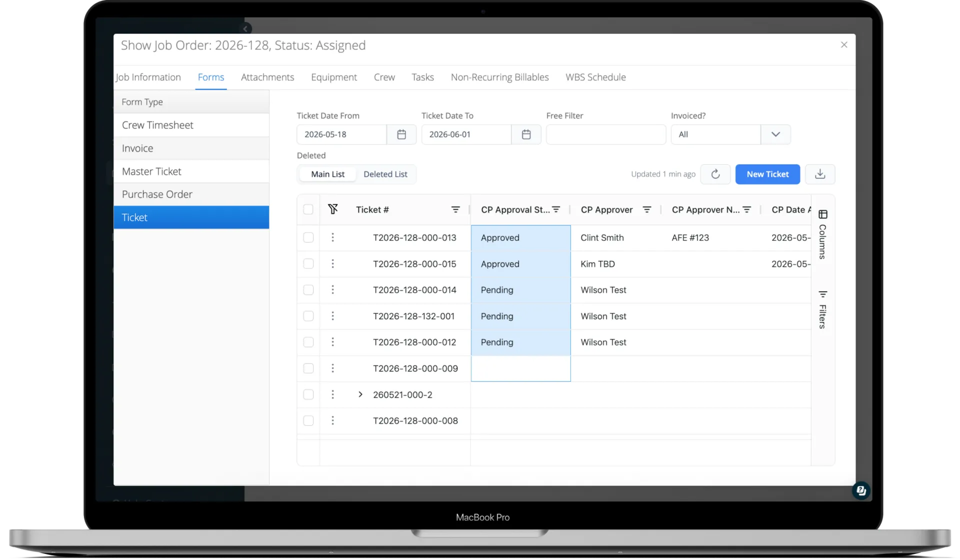
Task: Select the Invoice form type
Action: (x=191, y=148)
